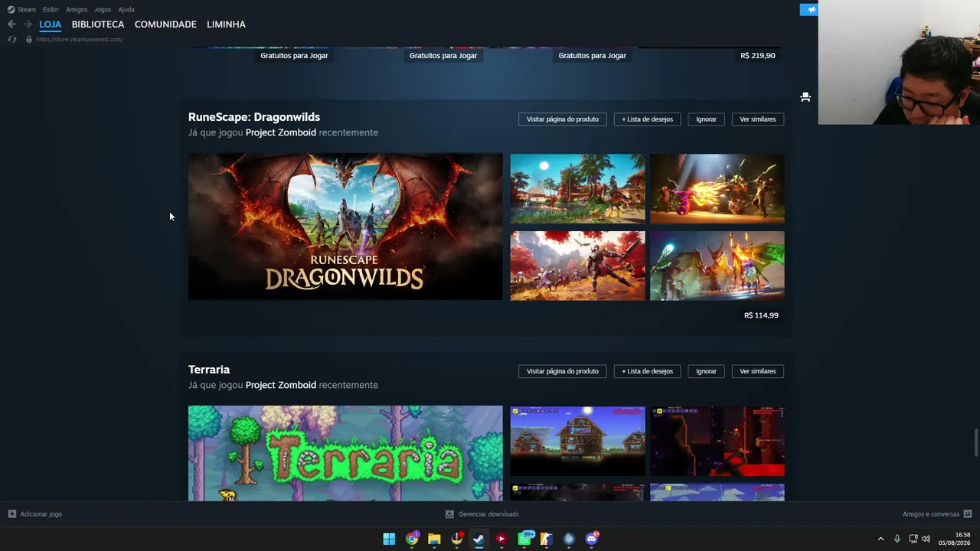Open the Dragonwilds green dragon screenshot
The height and width of the screenshot is (551, 980).
click(x=717, y=266)
